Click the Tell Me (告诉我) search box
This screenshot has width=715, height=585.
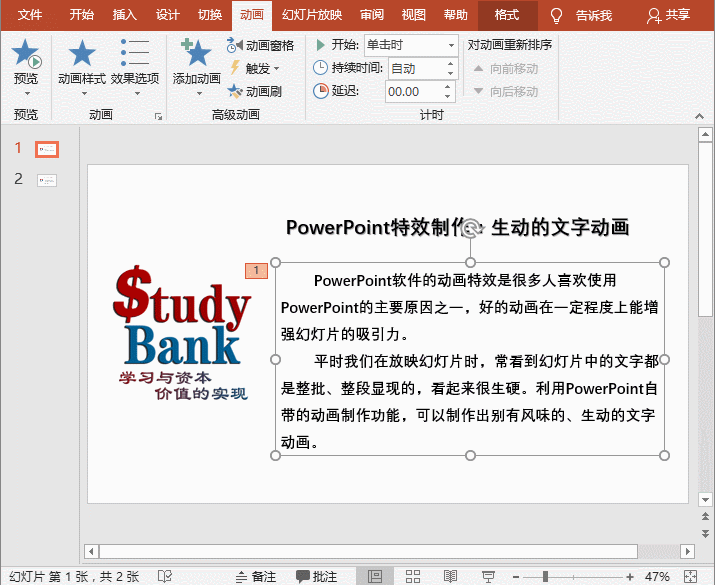pos(593,16)
